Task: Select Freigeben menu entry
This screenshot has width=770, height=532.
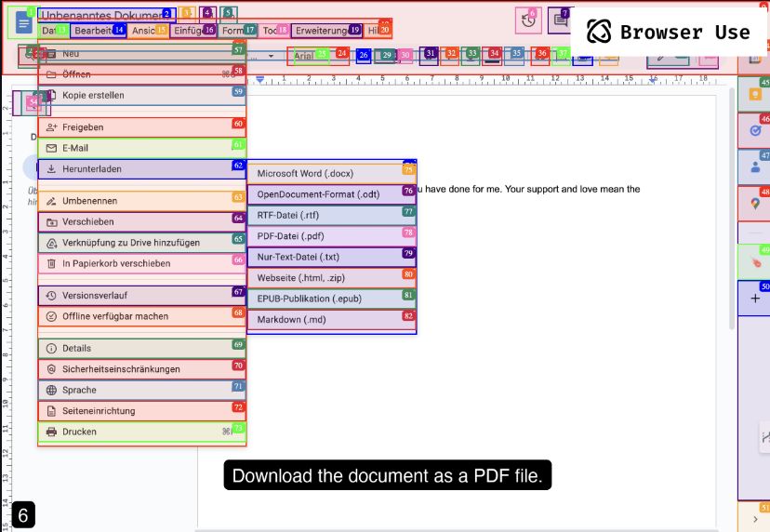Action: [142, 127]
